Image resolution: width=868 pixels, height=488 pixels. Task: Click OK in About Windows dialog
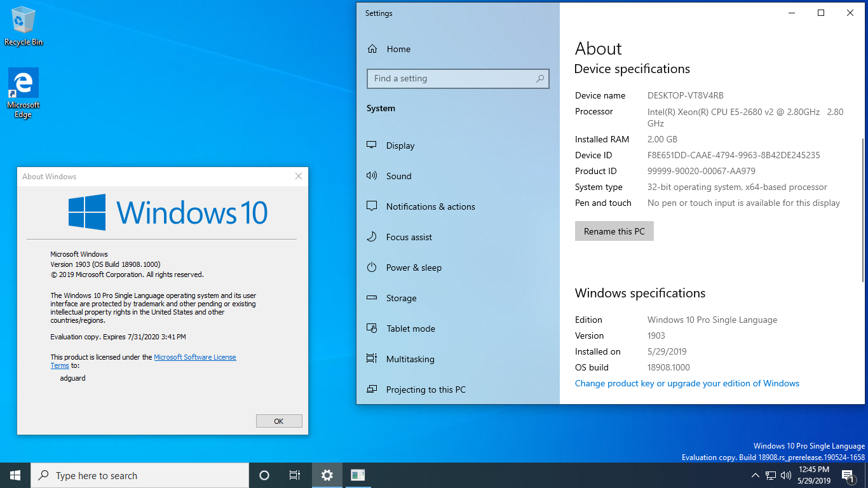pos(279,421)
